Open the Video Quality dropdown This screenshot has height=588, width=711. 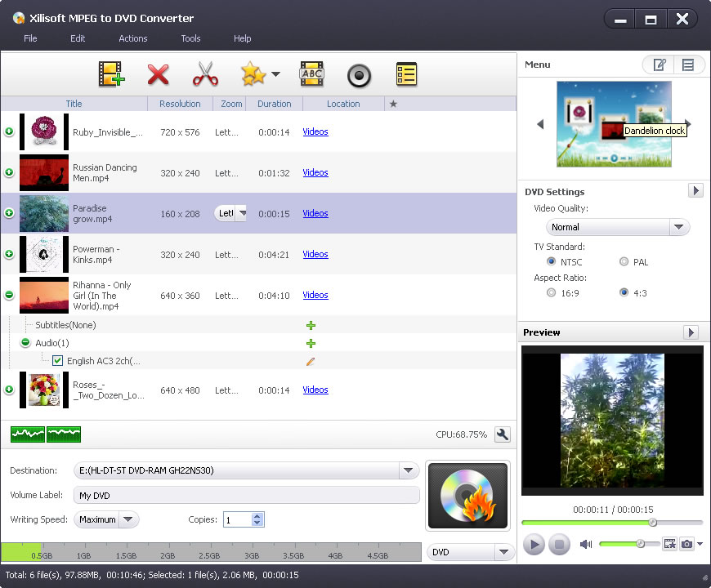coord(679,227)
